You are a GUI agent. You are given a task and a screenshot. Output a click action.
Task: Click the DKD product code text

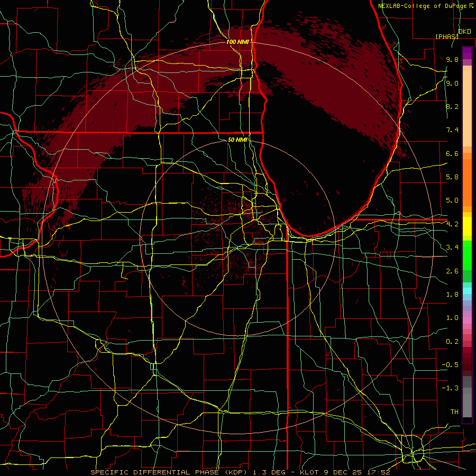(464, 32)
